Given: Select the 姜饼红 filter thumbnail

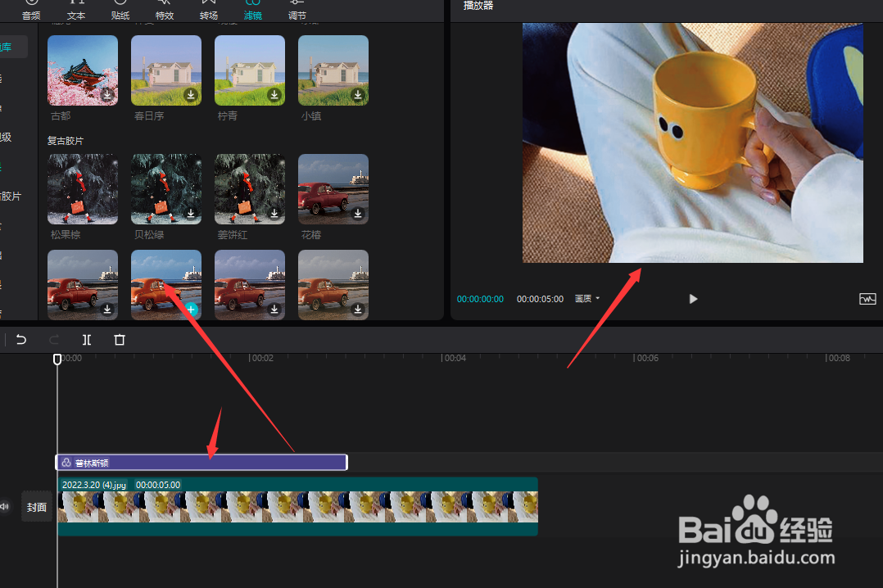Looking at the screenshot, I should (x=250, y=189).
